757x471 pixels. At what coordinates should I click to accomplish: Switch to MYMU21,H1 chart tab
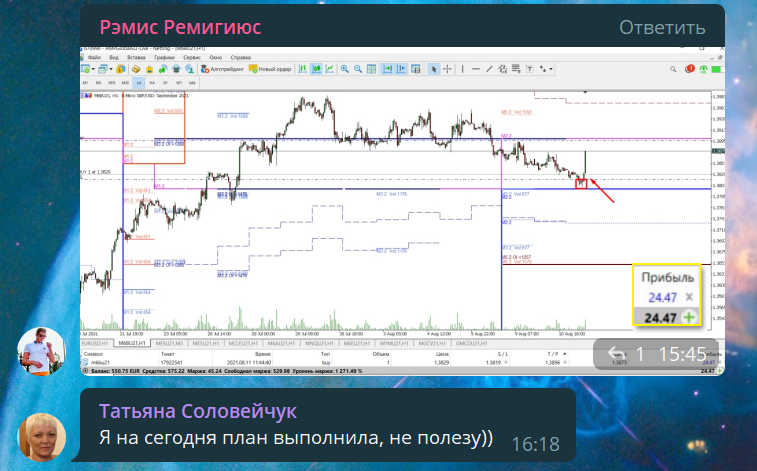pos(393,343)
